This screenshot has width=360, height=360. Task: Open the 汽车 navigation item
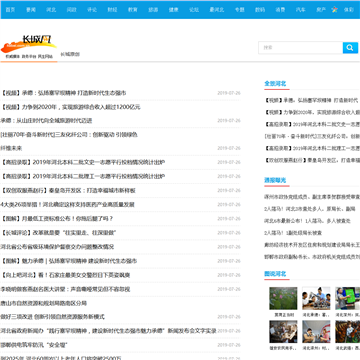tap(300, 10)
